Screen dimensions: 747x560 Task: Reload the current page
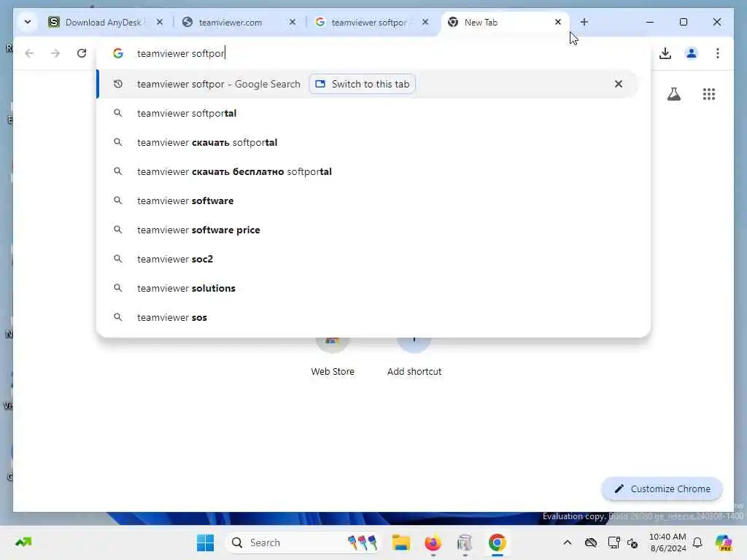click(82, 53)
